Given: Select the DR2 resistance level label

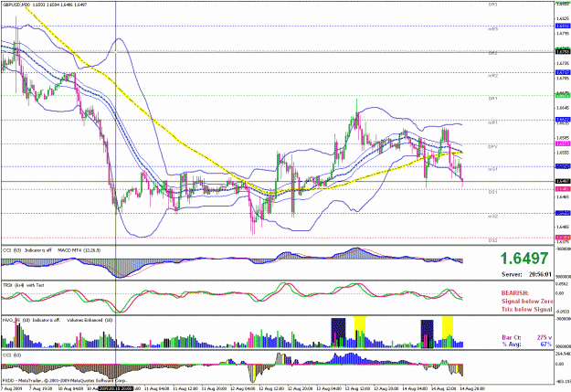Looking at the screenshot, I should coord(492,53).
